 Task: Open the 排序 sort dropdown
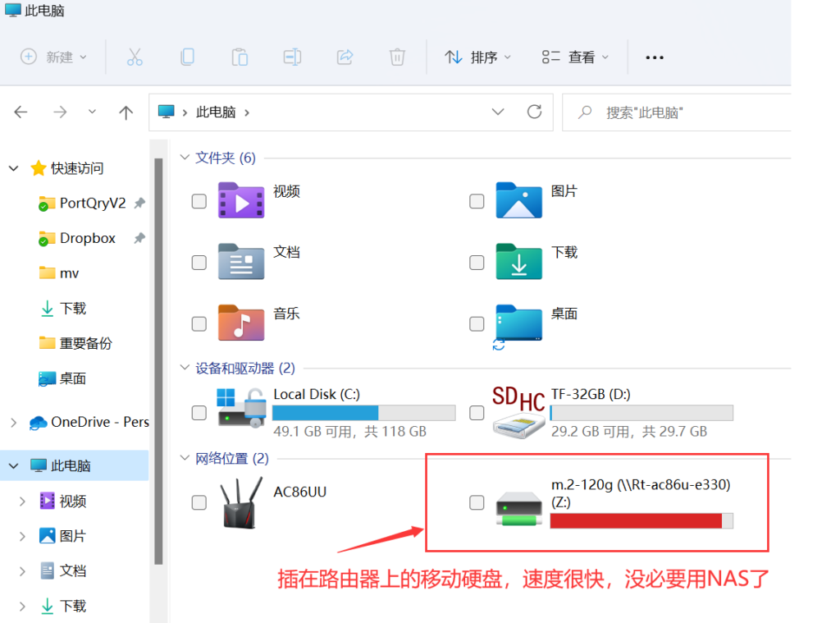point(477,57)
